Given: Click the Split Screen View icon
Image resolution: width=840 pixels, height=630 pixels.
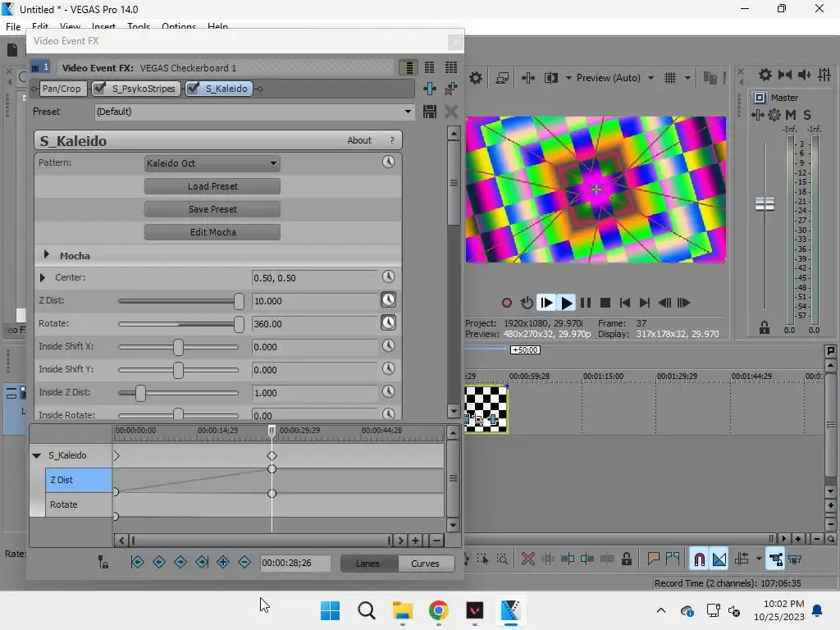Looking at the screenshot, I should point(550,78).
